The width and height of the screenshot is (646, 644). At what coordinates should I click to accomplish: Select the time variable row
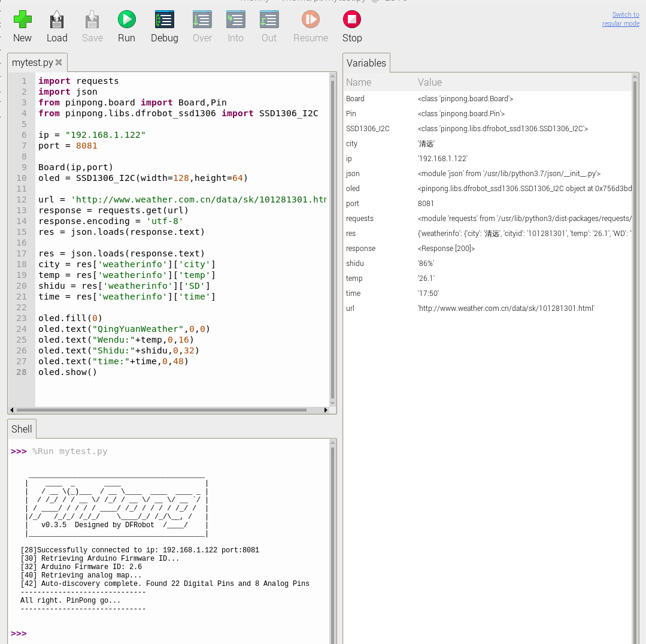tap(488, 293)
